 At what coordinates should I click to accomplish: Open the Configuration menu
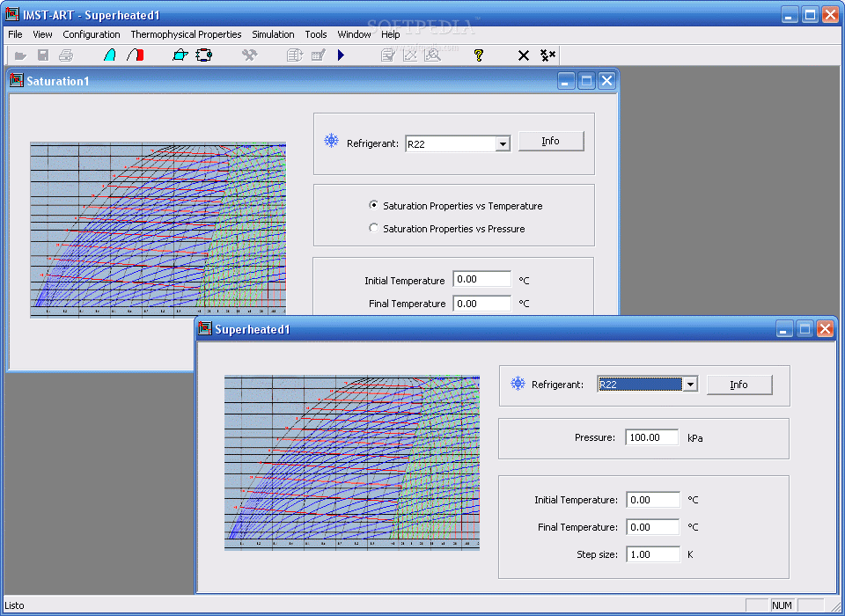[x=92, y=34]
